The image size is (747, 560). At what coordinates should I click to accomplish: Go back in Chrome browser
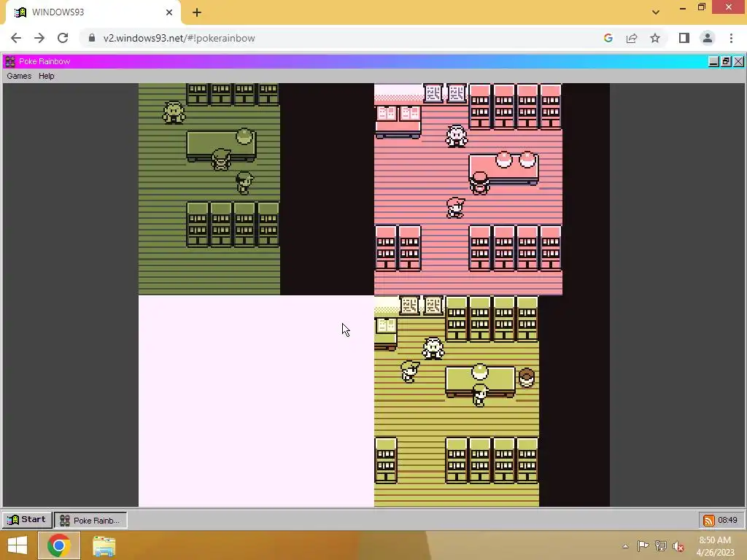pyautogui.click(x=16, y=38)
